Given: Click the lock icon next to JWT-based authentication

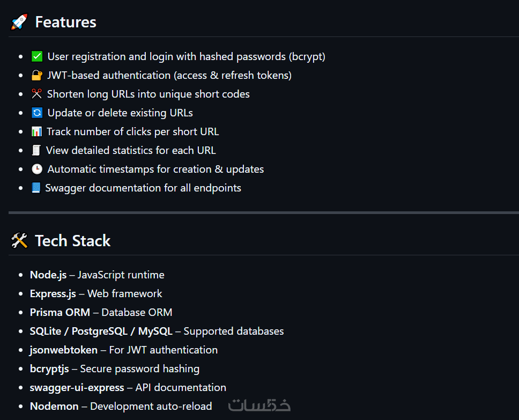Looking at the screenshot, I should click(37, 75).
